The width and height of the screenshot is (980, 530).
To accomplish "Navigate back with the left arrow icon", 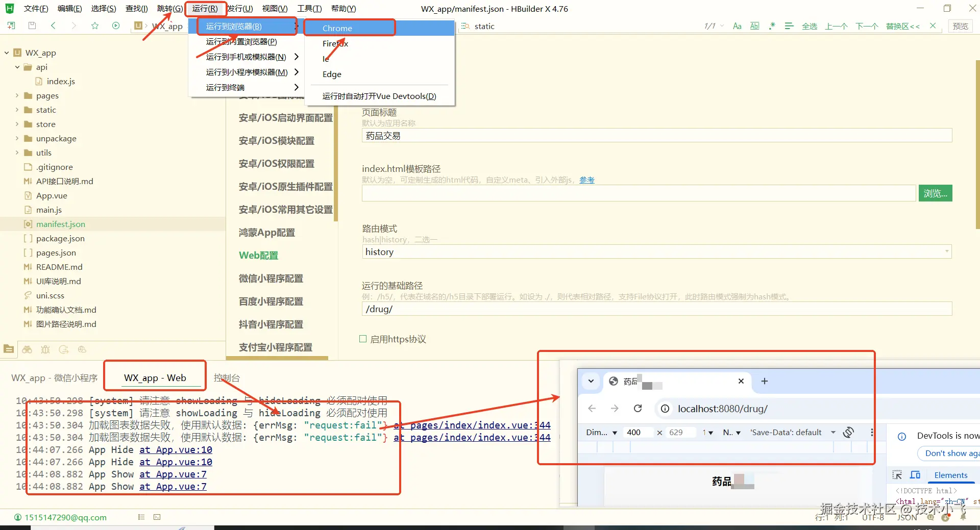I will coord(53,26).
